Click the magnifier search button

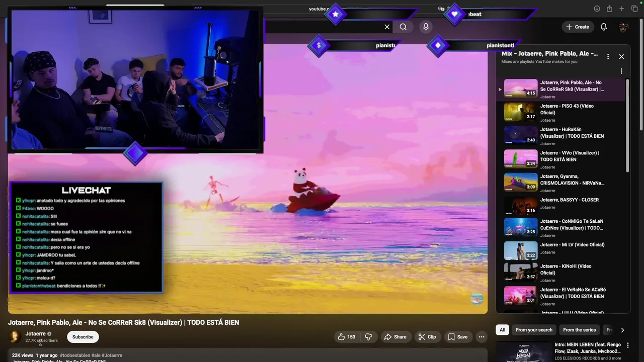403,27
